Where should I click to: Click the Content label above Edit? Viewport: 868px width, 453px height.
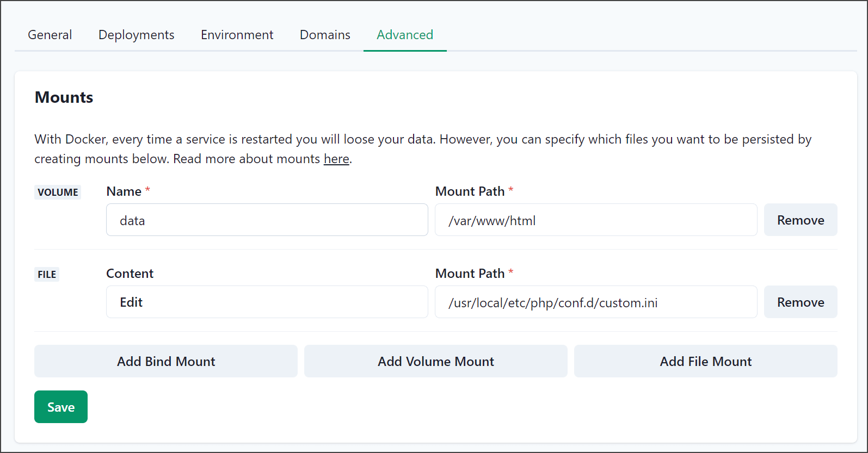coord(130,274)
